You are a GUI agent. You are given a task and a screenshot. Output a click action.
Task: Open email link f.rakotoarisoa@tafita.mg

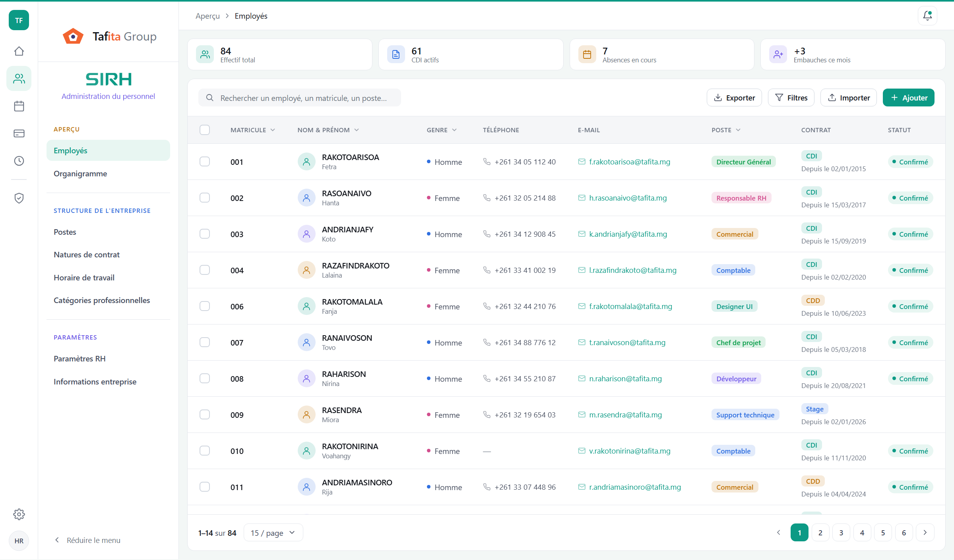pos(630,162)
